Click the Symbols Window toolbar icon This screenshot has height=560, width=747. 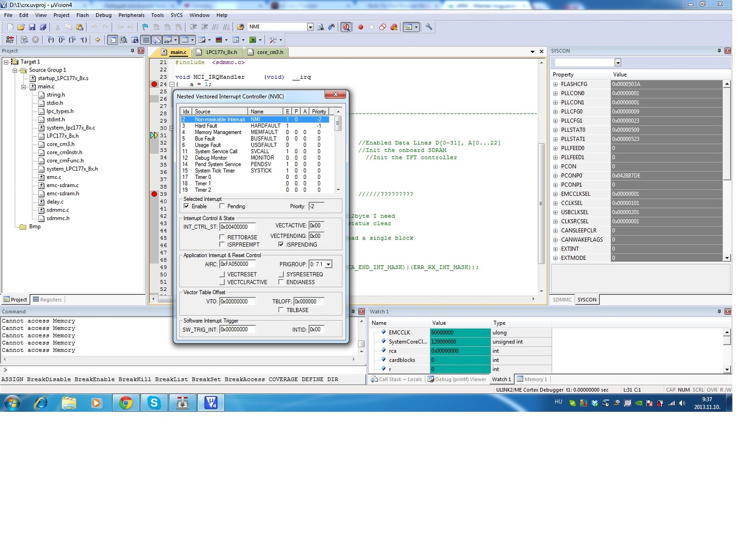135,40
